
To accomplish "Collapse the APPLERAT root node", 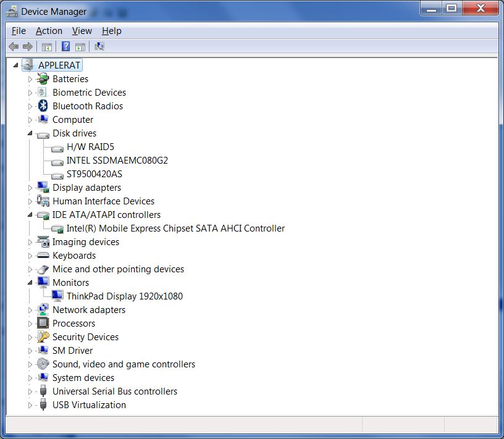I will 15,65.
